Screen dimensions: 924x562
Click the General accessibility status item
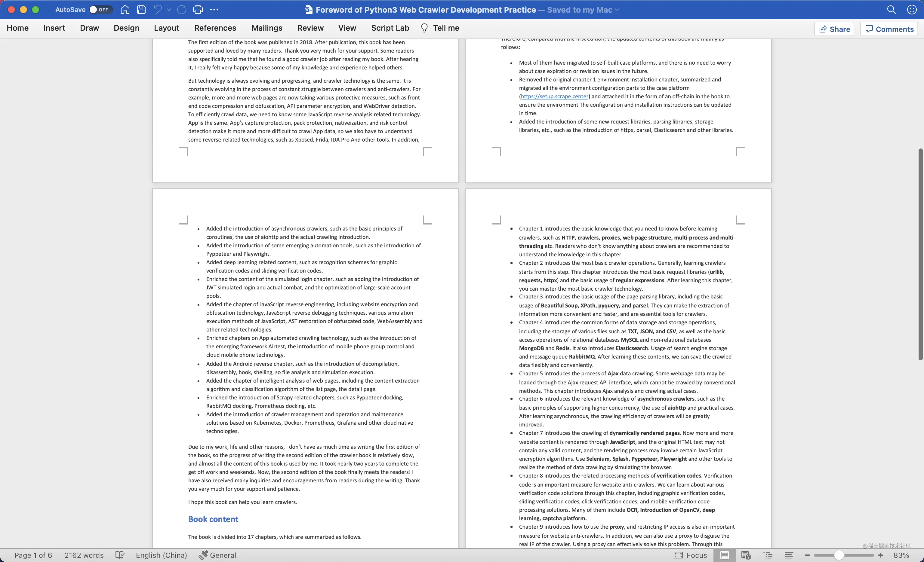pyautogui.click(x=217, y=555)
